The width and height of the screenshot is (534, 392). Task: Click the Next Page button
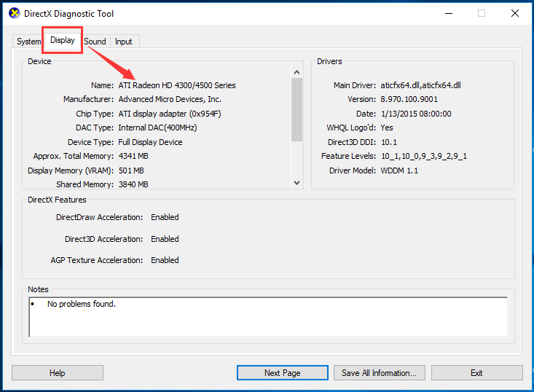[283, 373]
